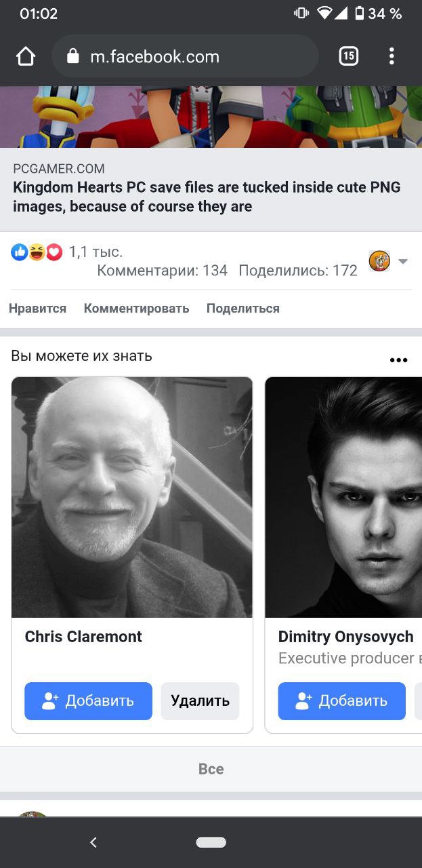The width and height of the screenshot is (422, 868).
Task: Expand the profile avatar dropdown arrow
Action: click(x=403, y=261)
